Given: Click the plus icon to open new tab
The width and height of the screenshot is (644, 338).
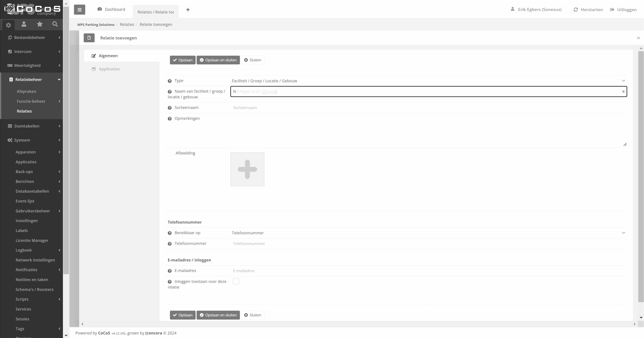Looking at the screenshot, I should 188,10.
